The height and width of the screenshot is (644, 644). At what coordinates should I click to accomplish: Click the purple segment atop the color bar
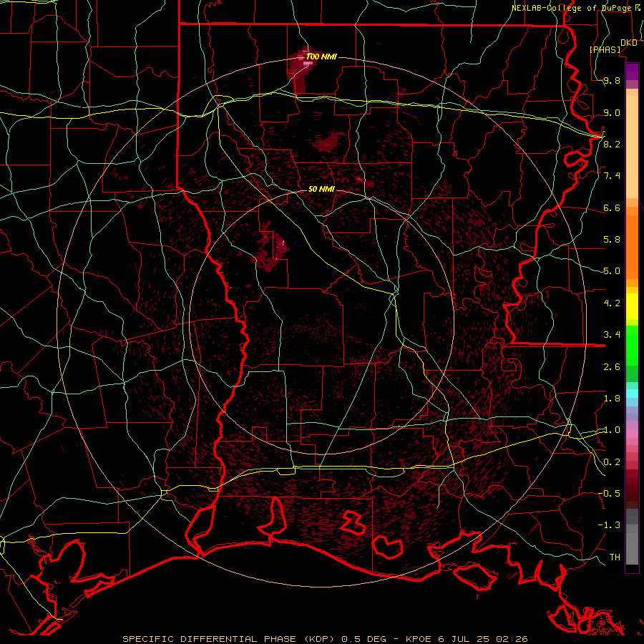[x=632, y=70]
